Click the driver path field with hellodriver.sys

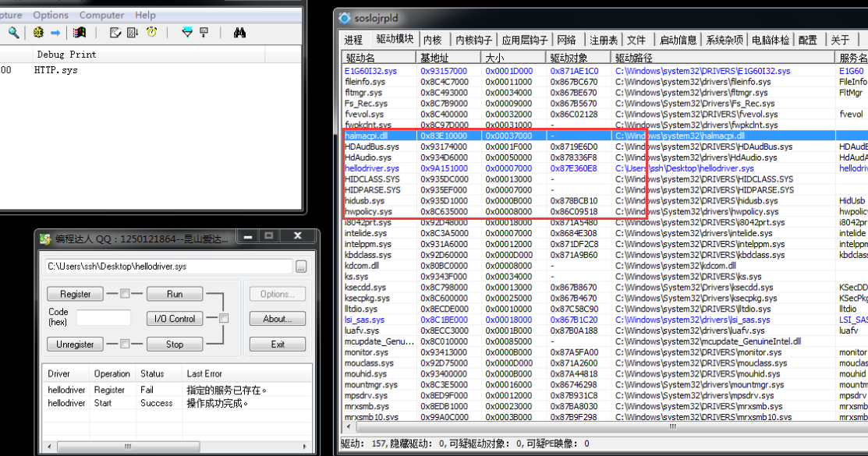(168, 266)
